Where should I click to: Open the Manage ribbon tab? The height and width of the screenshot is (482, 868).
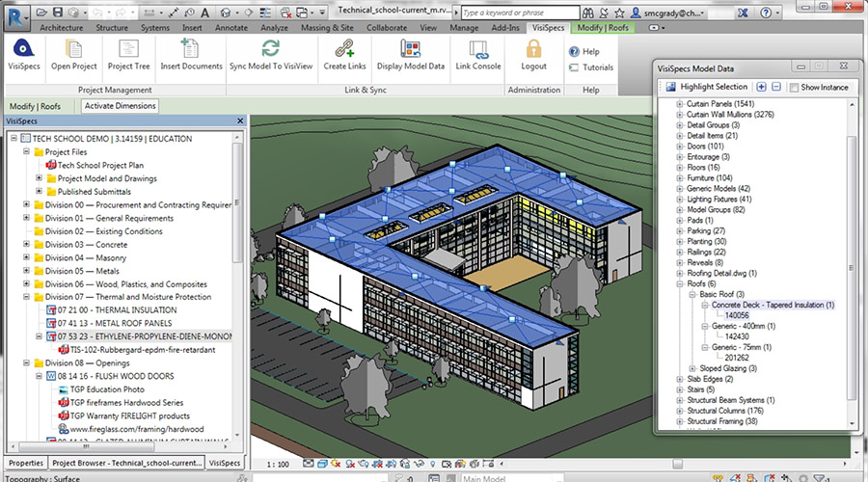coord(464,27)
